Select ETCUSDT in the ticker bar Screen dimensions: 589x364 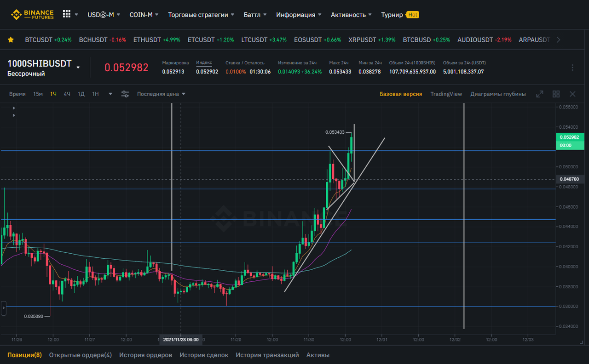pos(211,40)
